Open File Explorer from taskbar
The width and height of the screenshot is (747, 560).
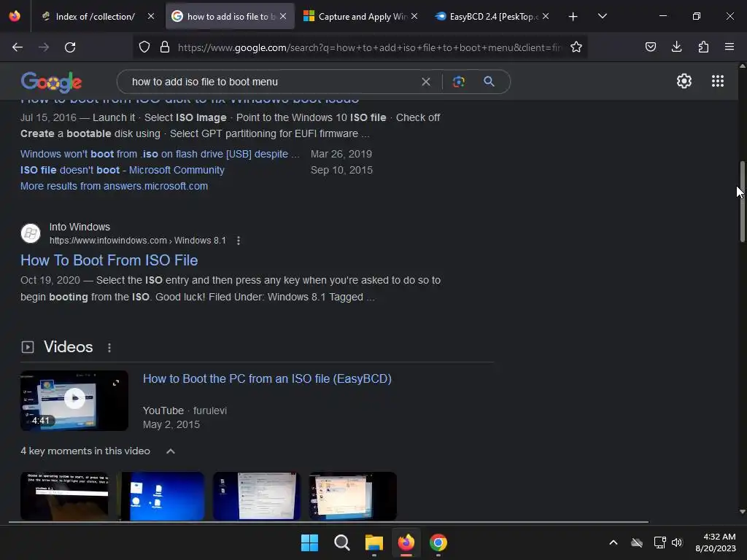374,542
